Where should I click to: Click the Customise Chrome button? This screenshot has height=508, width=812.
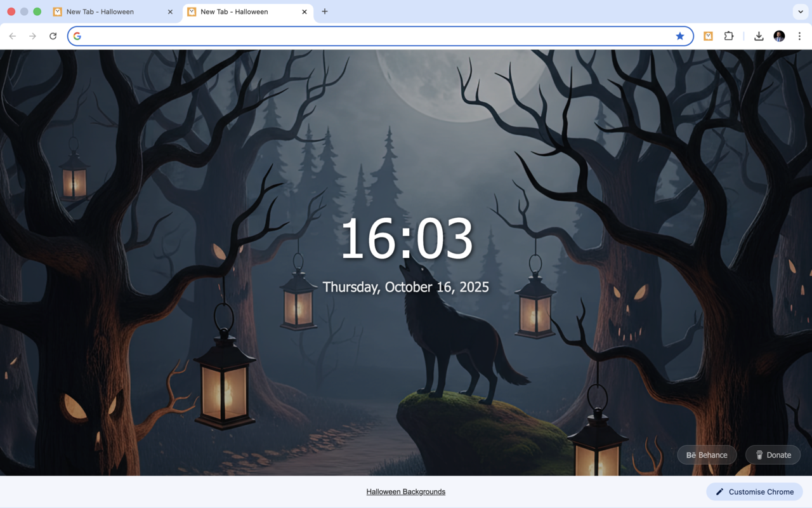click(x=754, y=491)
